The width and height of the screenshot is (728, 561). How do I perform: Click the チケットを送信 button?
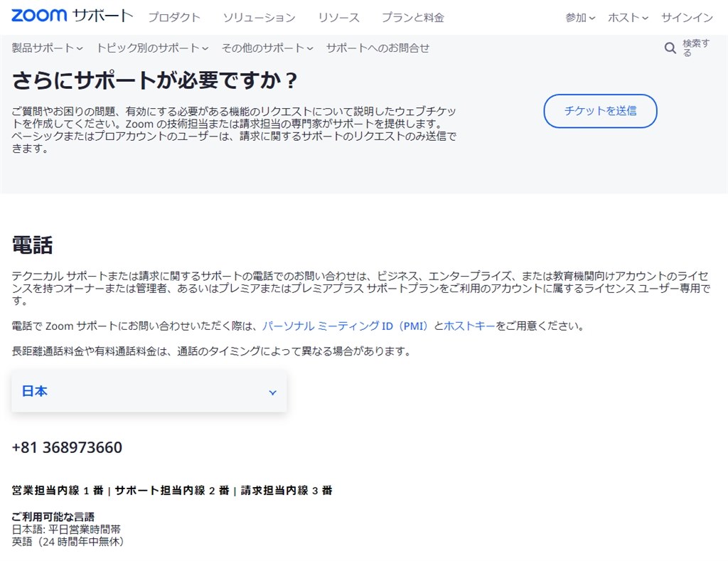click(x=600, y=111)
